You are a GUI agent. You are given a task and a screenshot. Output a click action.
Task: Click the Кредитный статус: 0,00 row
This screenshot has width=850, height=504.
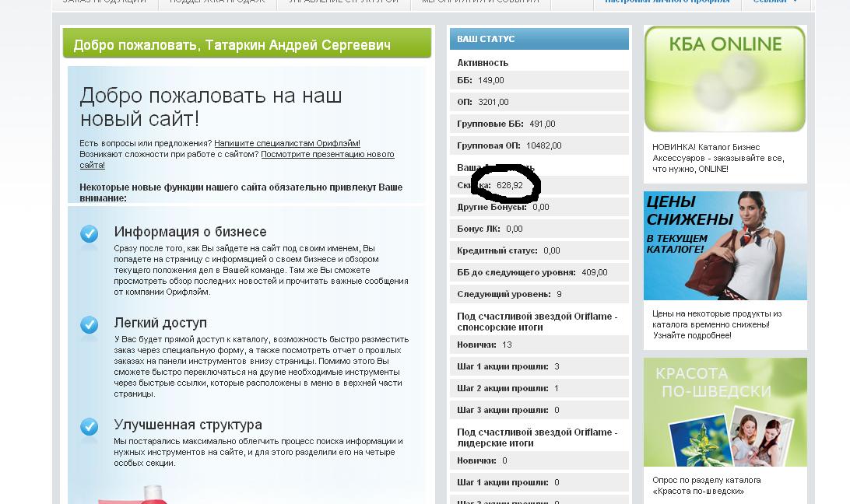pyautogui.click(x=539, y=250)
